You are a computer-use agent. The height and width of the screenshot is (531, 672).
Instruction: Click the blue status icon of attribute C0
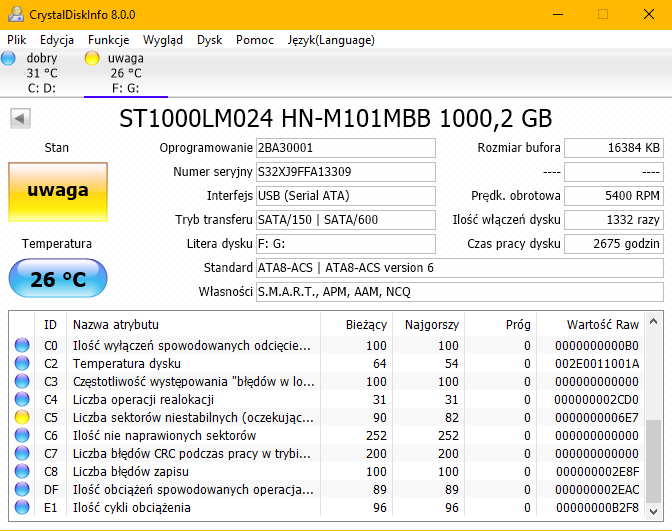tap(22, 345)
